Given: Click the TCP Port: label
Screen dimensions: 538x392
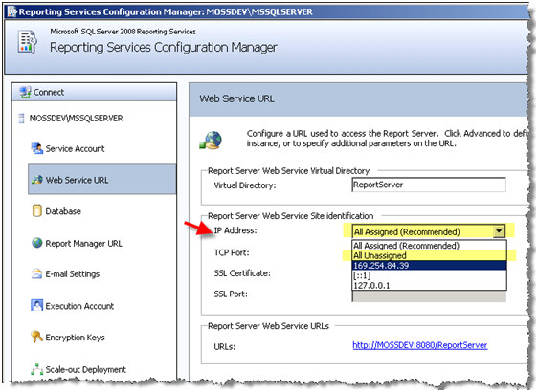Looking at the screenshot, I should (232, 252).
